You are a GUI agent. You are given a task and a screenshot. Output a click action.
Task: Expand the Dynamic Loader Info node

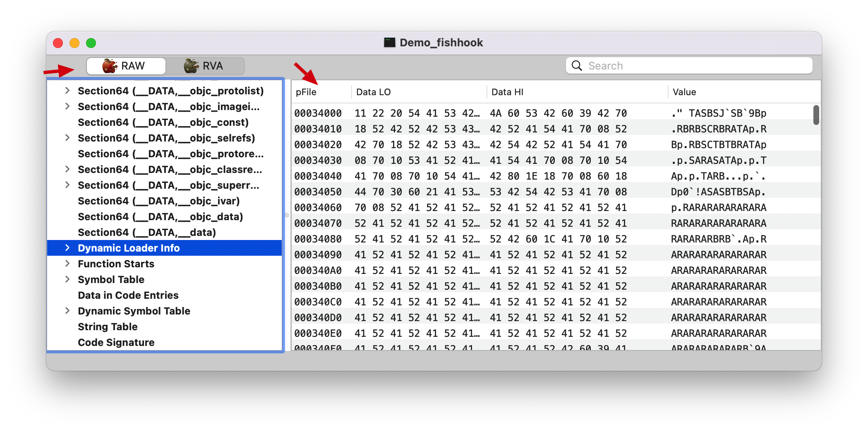(67, 248)
